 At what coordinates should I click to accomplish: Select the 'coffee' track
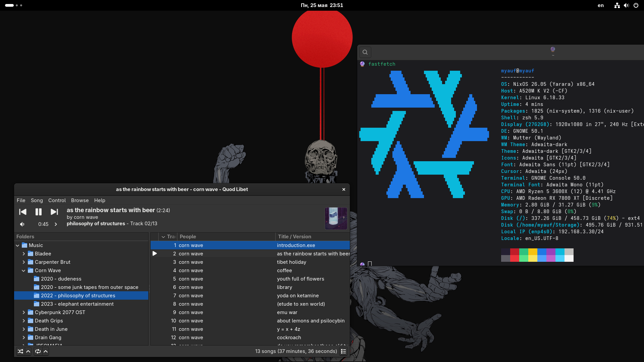tap(250, 270)
